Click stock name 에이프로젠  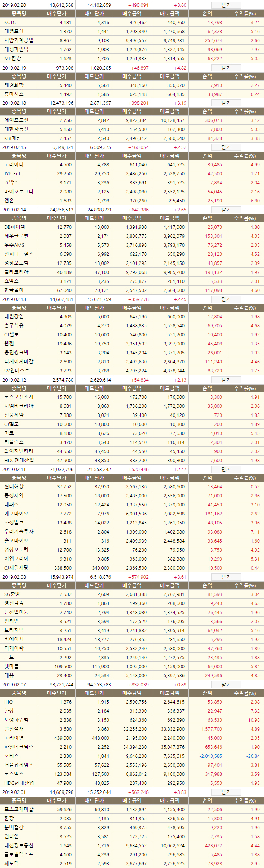(16, 120)
